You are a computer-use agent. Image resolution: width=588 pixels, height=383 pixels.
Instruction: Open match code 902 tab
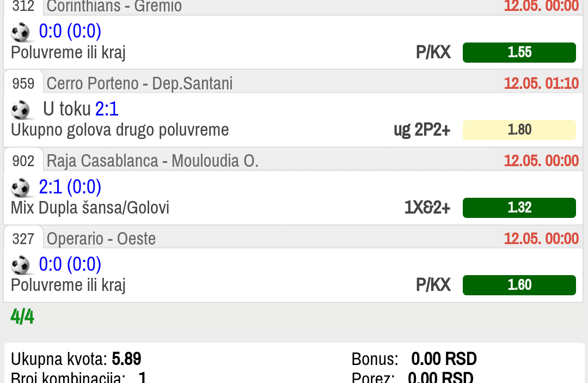coord(23,161)
